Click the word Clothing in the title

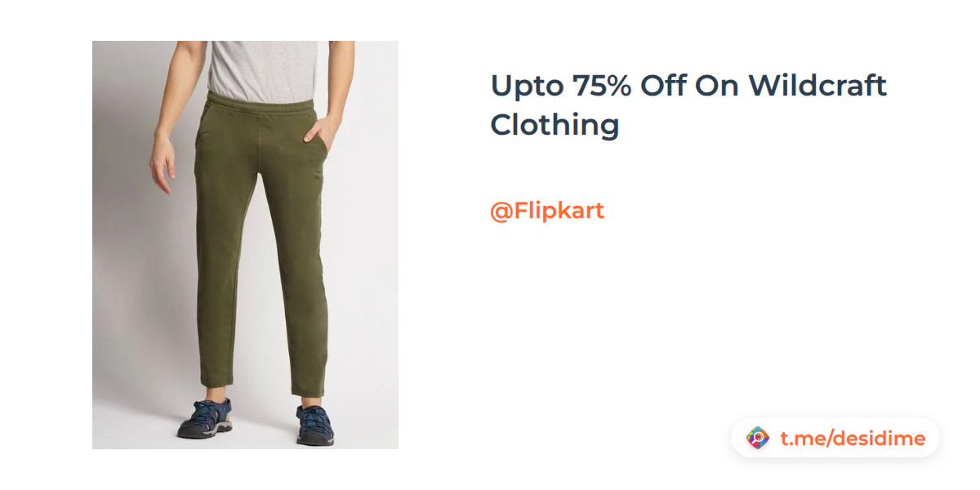(x=555, y=125)
